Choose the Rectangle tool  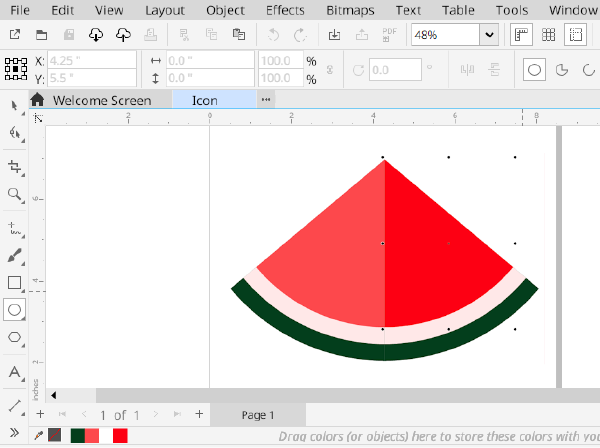(15, 283)
